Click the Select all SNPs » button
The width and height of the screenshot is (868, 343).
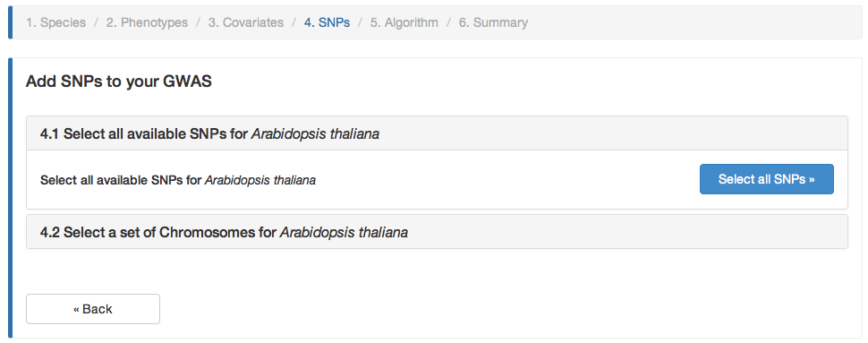point(767,179)
